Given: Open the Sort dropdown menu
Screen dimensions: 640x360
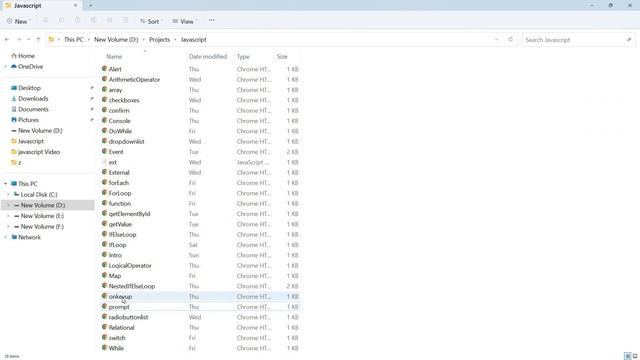Looking at the screenshot, I should point(151,21).
